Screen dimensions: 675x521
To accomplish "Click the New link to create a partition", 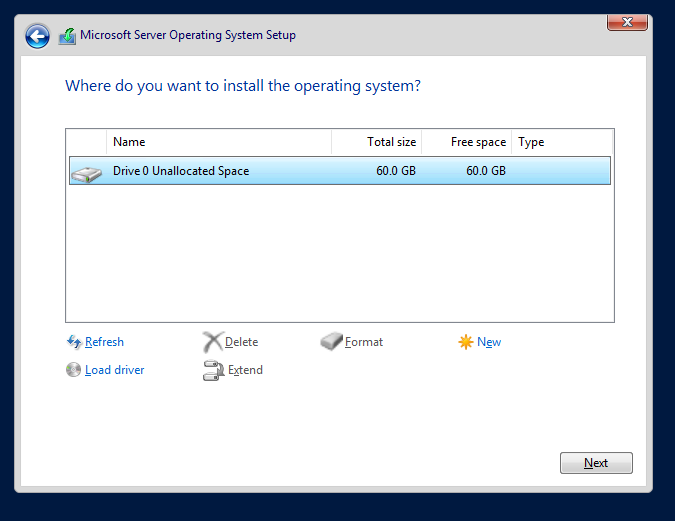I will click(489, 342).
